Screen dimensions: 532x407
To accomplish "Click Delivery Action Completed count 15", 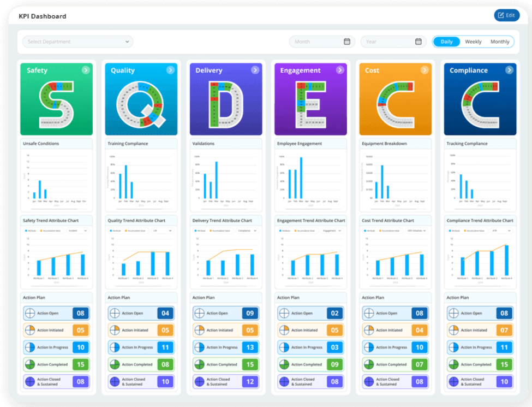I will click(250, 364).
